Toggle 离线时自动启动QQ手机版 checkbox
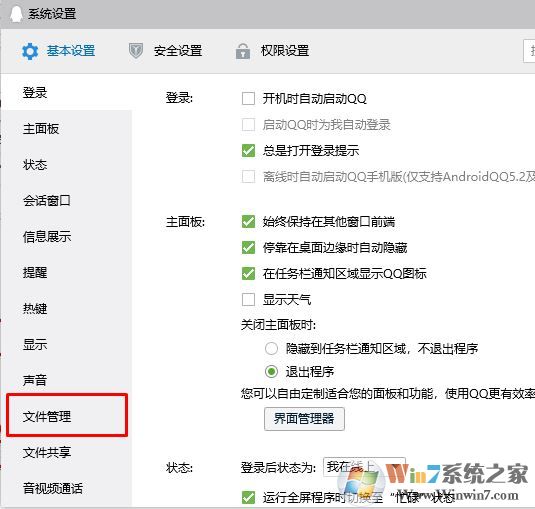The height and width of the screenshot is (509, 535). coord(248,177)
